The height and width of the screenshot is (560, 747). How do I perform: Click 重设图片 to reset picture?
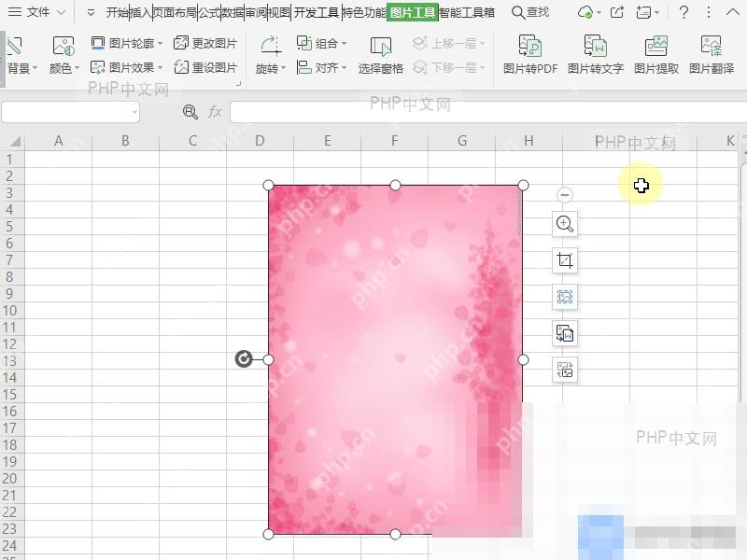coord(205,67)
